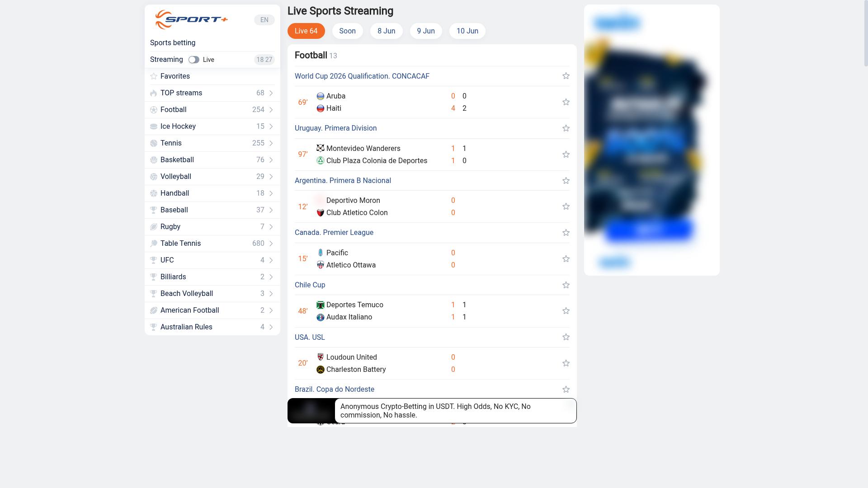Toggle the Streaming Live switch
The image size is (868, 488).
194,60
